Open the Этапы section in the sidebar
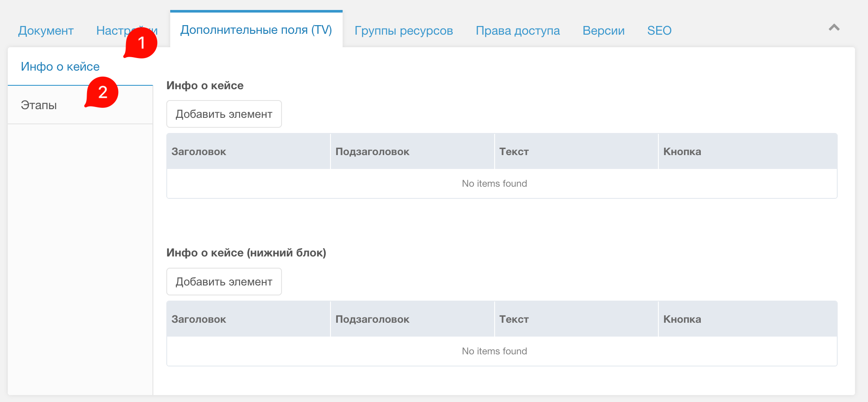 pyautogui.click(x=38, y=104)
